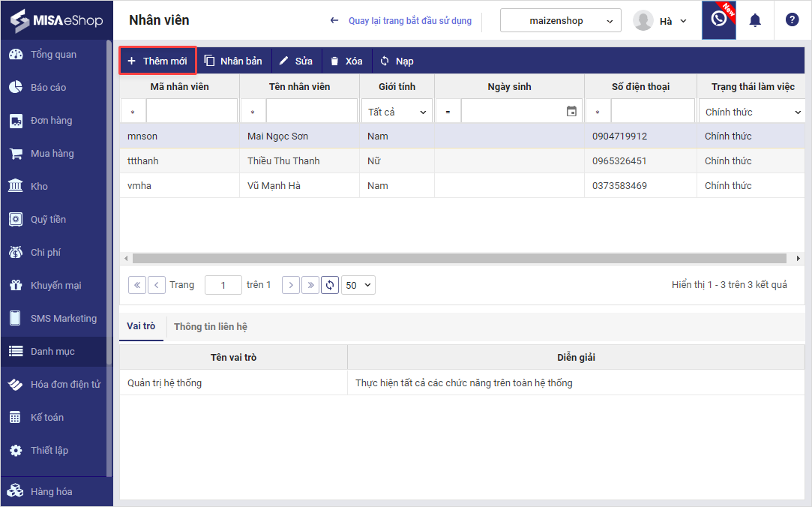The height and width of the screenshot is (507, 812).
Task: Open the maizenshop store selector
Action: click(x=560, y=21)
